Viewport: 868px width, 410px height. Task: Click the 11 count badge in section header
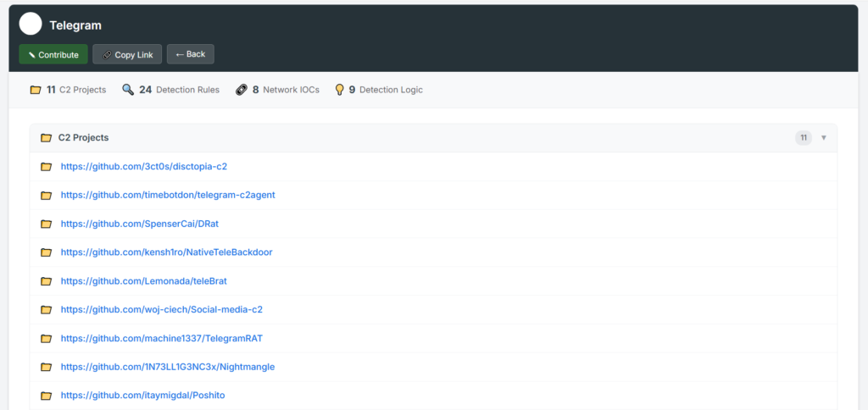click(804, 138)
